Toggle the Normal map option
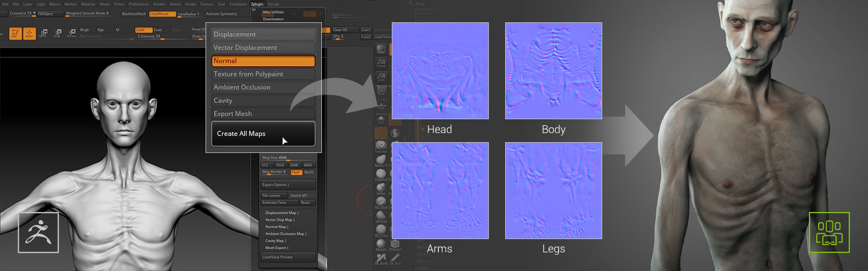Screen dimensions: 868x271 [x=263, y=61]
